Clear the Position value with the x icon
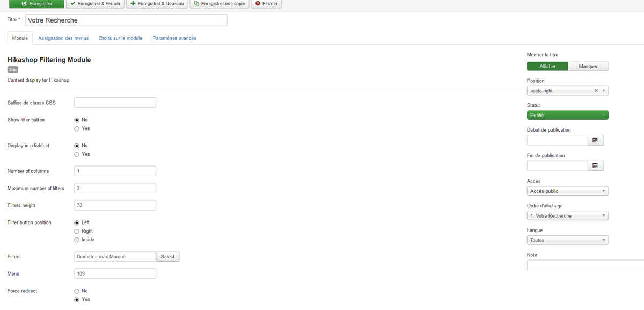This screenshot has height=310, width=644. point(596,91)
